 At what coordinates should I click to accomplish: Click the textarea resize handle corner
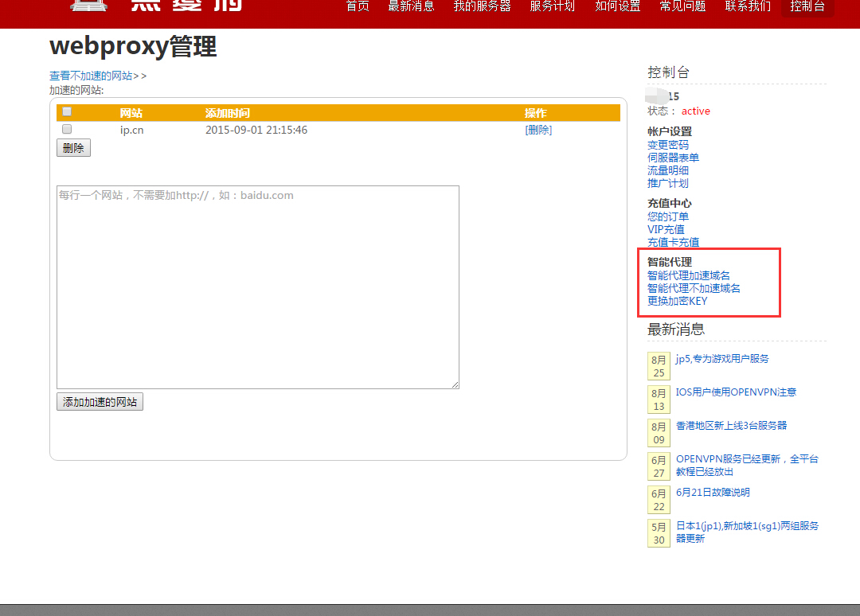pos(455,385)
